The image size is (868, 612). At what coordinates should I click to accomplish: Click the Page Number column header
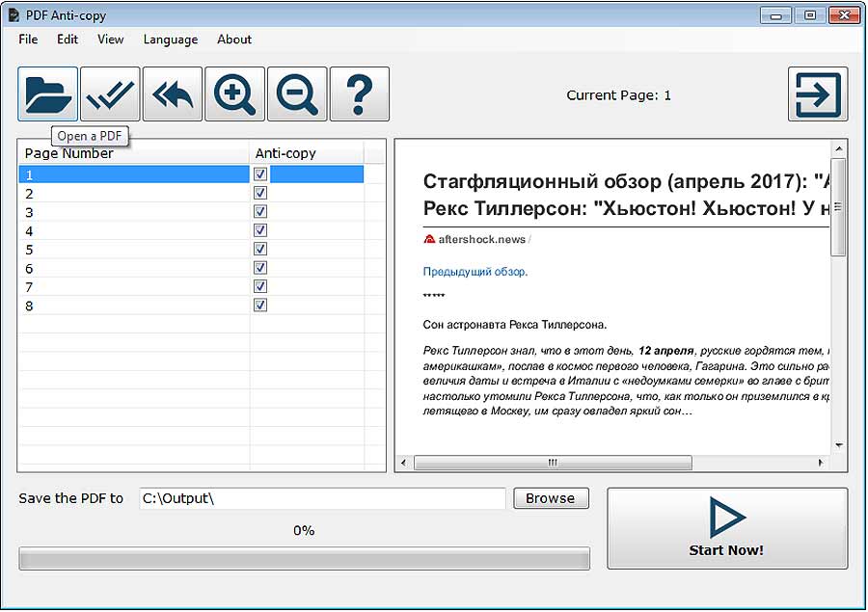[x=134, y=153]
